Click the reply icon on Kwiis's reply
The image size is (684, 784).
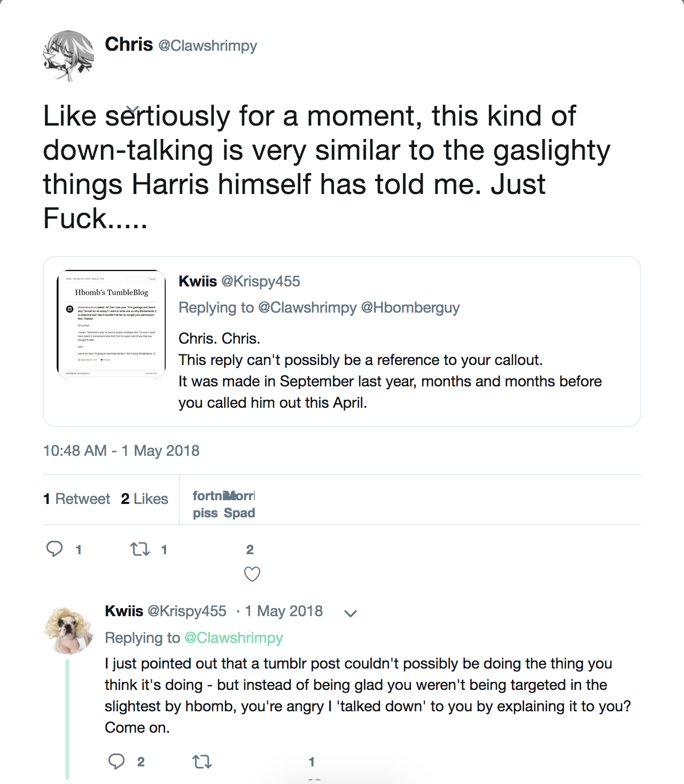(x=116, y=761)
